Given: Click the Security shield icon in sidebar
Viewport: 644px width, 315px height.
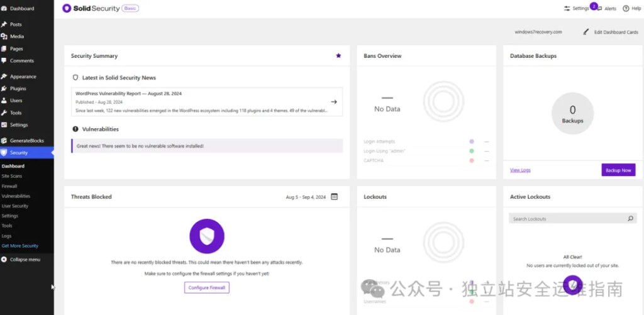Looking at the screenshot, I should point(4,152).
